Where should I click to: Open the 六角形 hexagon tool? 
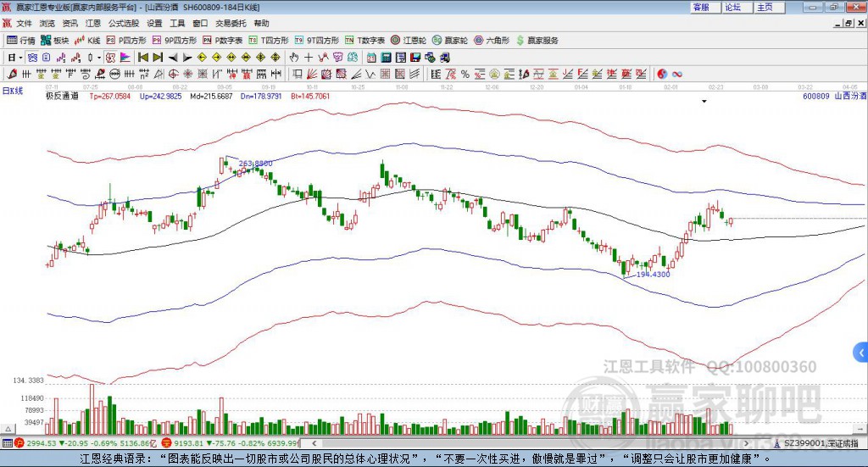[x=492, y=41]
